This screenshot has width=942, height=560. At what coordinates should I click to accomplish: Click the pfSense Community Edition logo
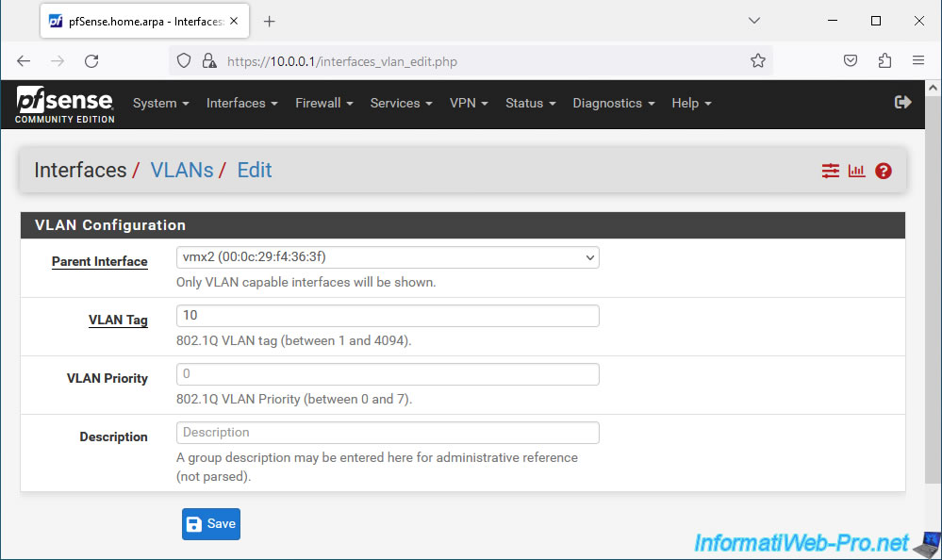pyautogui.click(x=65, y=104)
